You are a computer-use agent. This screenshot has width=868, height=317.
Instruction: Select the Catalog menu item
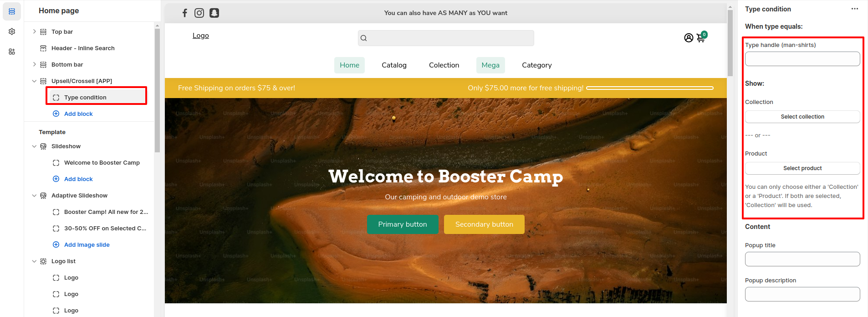[x=394, y=65]
